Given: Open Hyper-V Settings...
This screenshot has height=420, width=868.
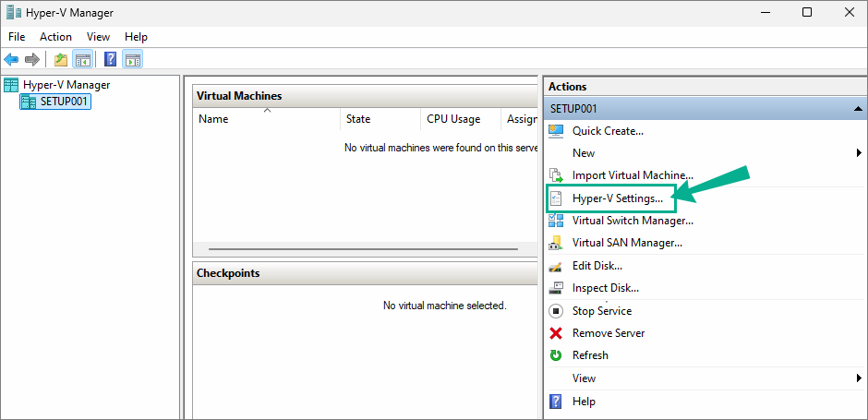Looking at the screenshot, I should [x=611, y=198].
